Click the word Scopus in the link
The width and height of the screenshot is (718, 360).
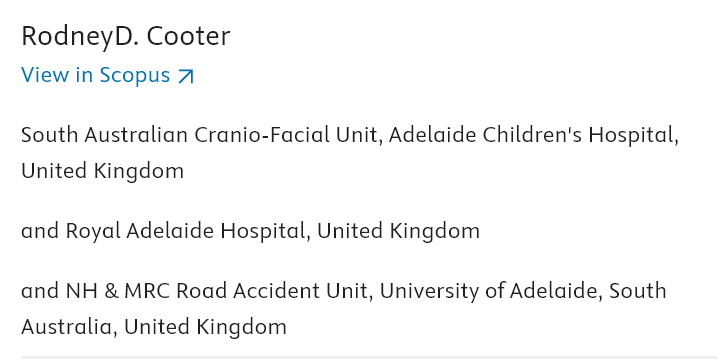135,76
